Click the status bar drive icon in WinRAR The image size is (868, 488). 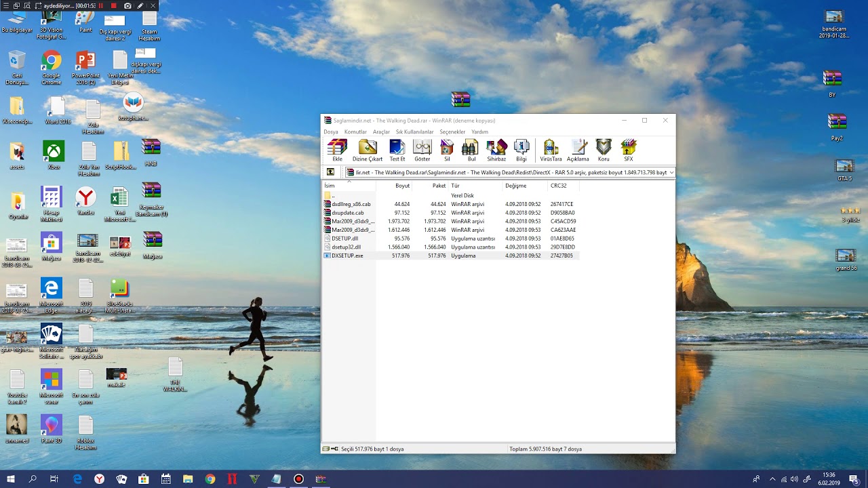(326, 449)
